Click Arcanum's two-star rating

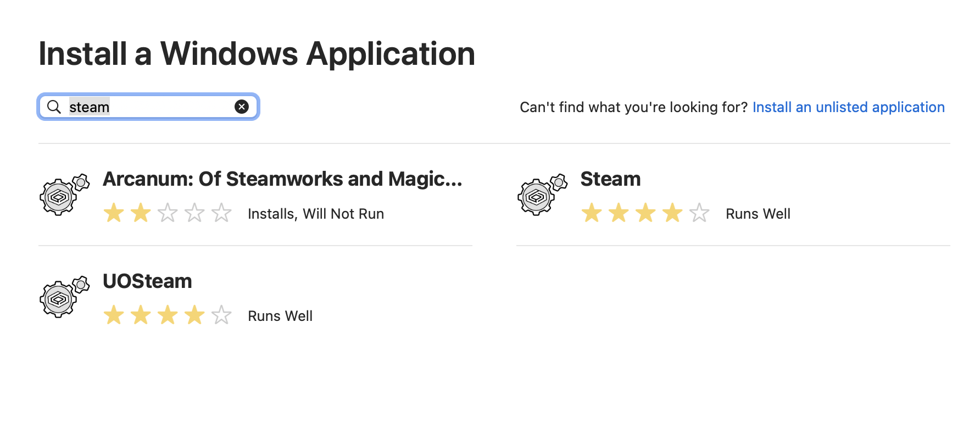pos(168,213)
